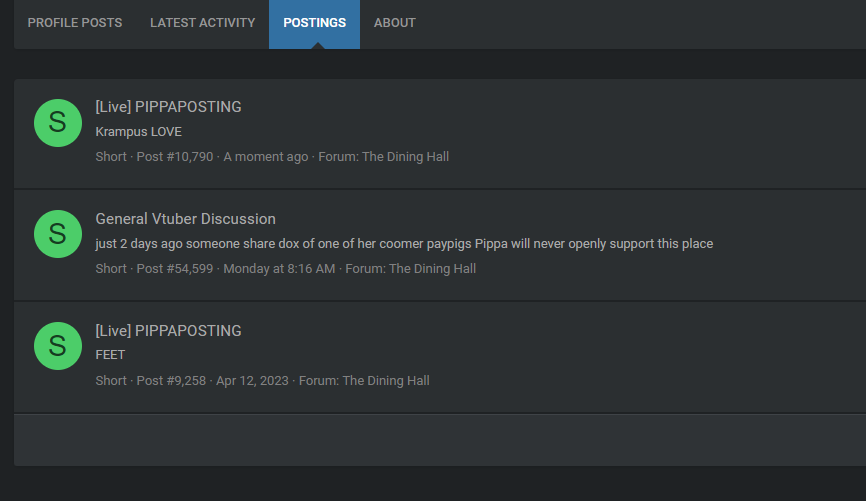The image size is (866, 501).
Task: Click the 'A moment ago' timestamp
Action: [x=266, y=157]
